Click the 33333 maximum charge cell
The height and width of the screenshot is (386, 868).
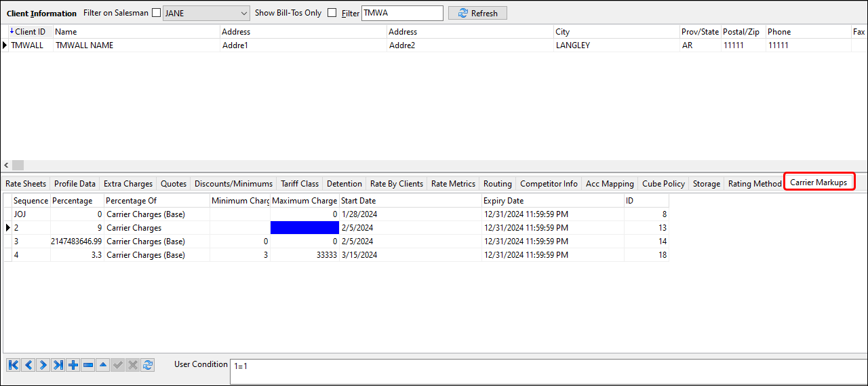(304, 255)
